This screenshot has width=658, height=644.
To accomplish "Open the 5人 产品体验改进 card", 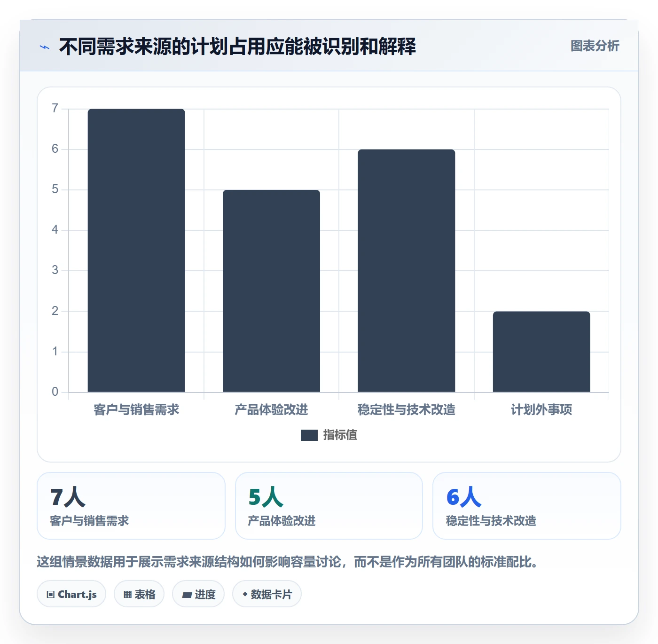I will (329, 506).
